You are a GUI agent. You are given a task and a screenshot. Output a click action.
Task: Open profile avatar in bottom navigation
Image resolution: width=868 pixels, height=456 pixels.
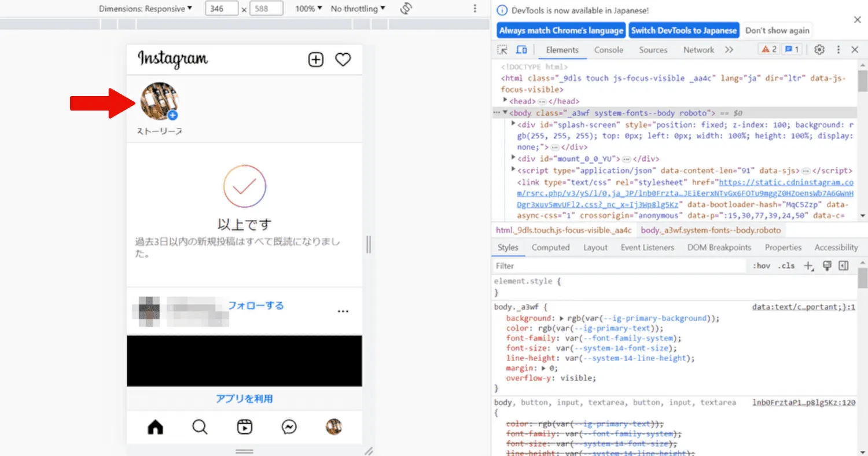[334, 427]
